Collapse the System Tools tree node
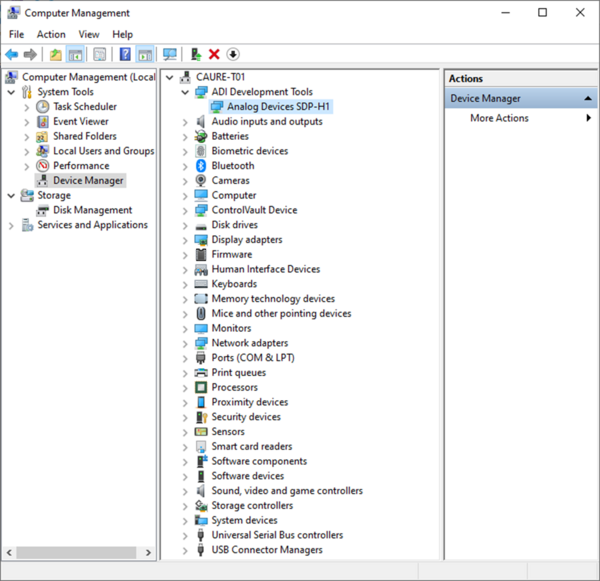This screenshot has height=581, width=600. [11, 92]
